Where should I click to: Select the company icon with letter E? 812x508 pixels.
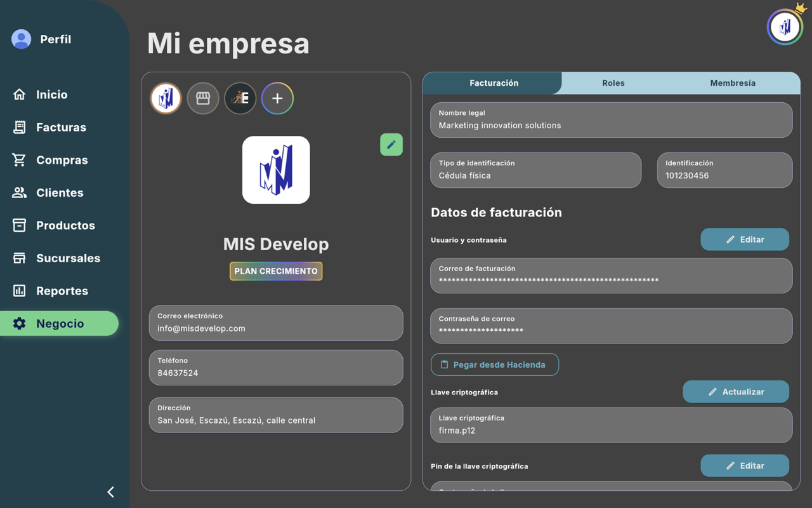(240, 98)
